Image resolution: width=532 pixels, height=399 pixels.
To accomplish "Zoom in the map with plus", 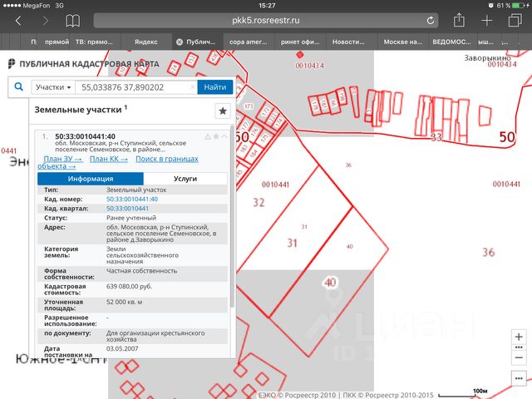I will (x=519, y=337).
